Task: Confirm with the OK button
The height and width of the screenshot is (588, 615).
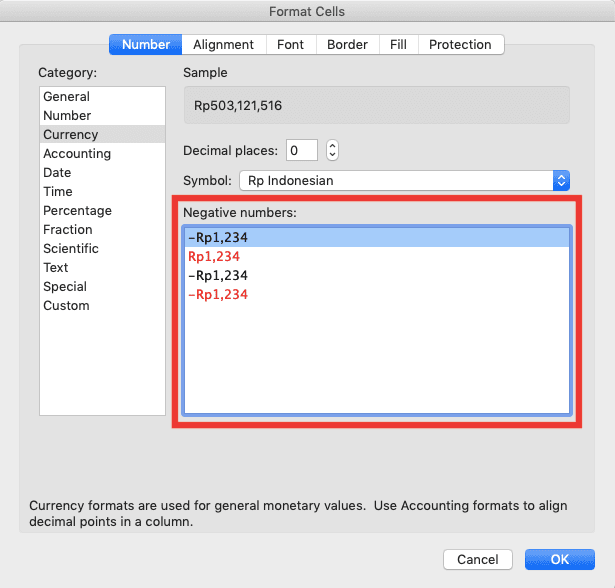Action: (560, 559)
